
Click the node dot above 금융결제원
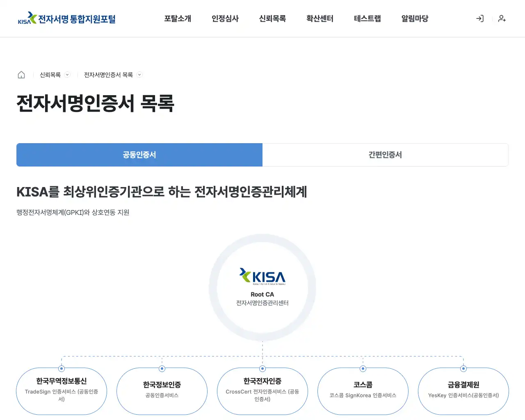(x=463, y=369)
